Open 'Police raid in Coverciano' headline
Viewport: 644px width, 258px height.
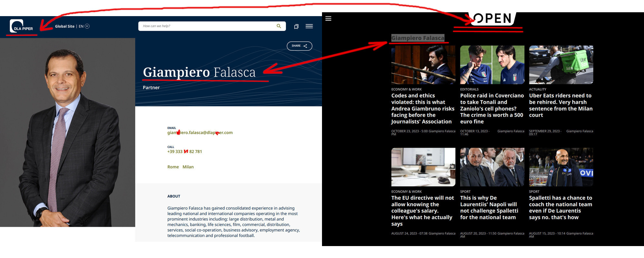(492, 109)
